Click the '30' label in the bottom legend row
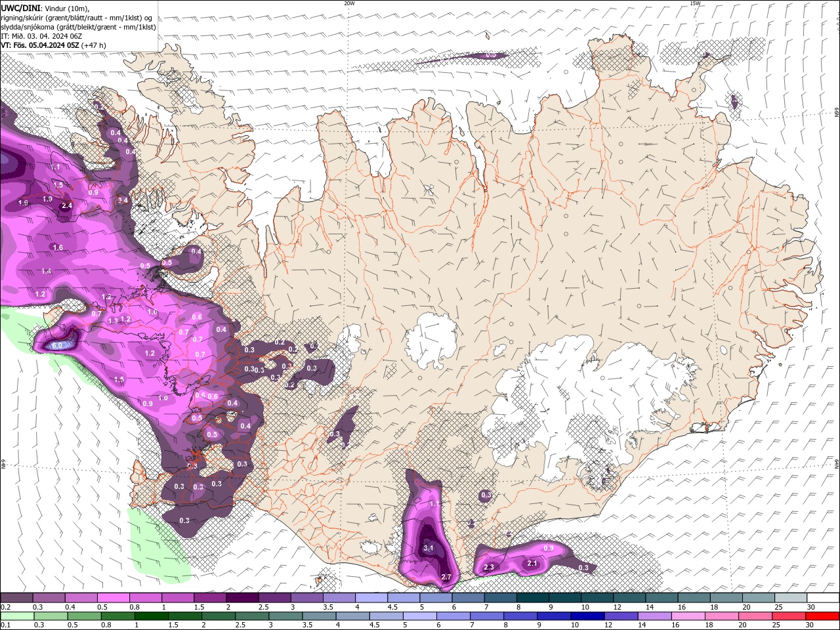This screenshot has height=630, width=840. (x=810, y=625)
